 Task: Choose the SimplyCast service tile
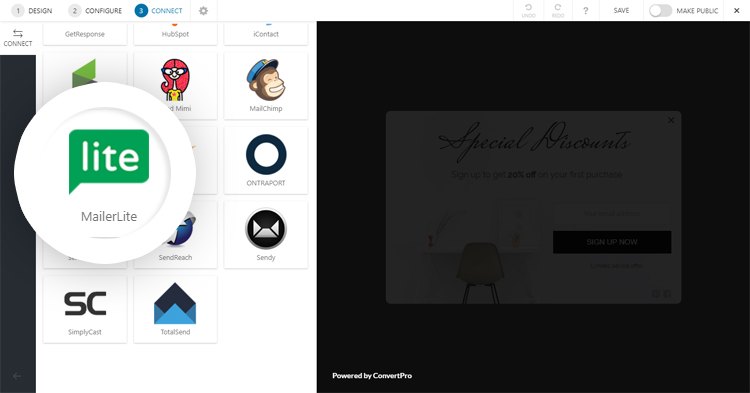[x=85, y=309]
